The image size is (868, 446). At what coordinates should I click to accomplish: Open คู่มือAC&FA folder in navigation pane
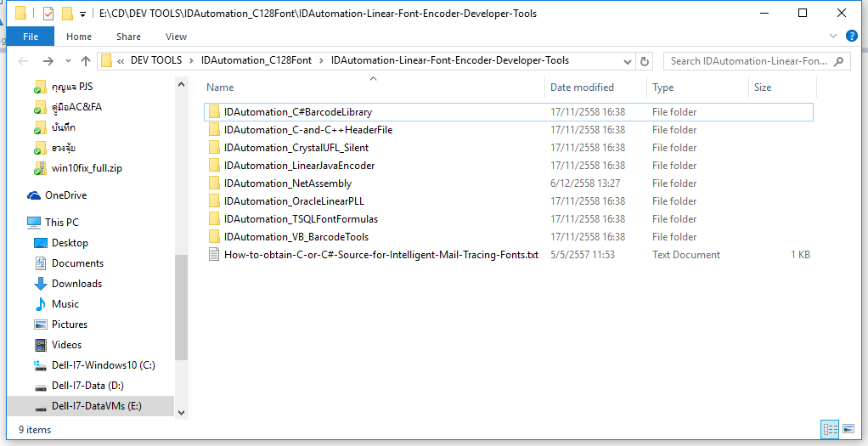(76, 107)
